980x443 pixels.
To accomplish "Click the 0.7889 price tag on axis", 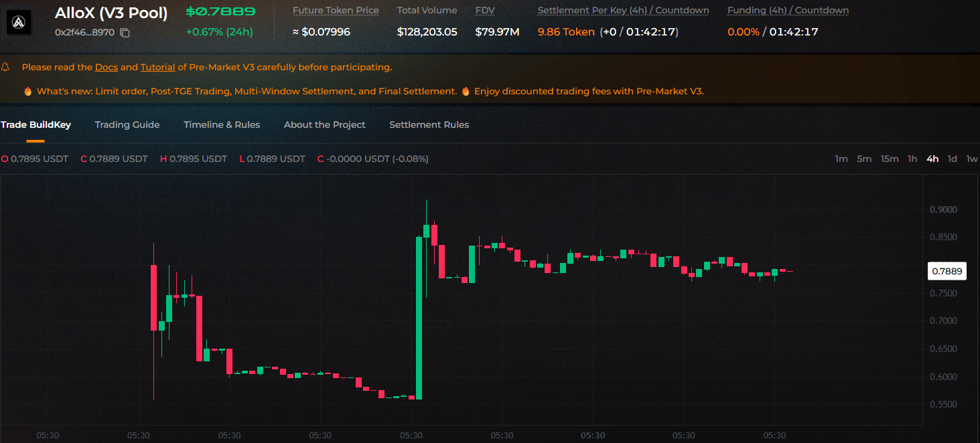I will [947, 271].
